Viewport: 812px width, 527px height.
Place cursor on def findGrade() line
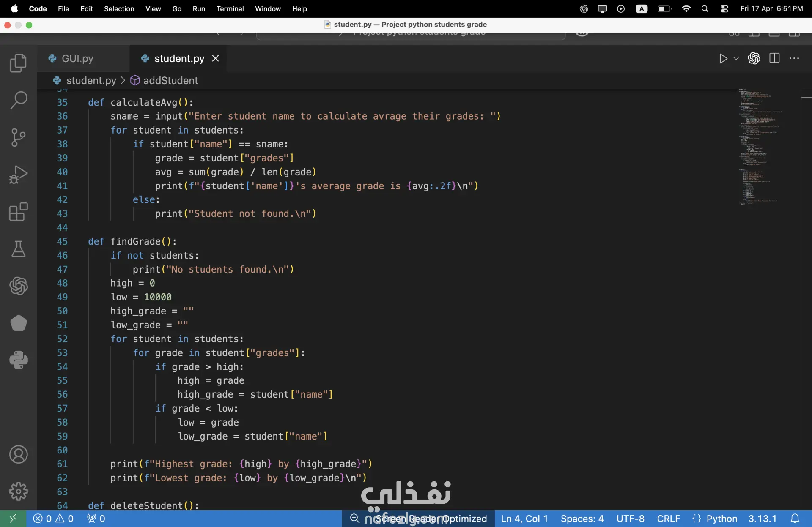coord(132,241)
